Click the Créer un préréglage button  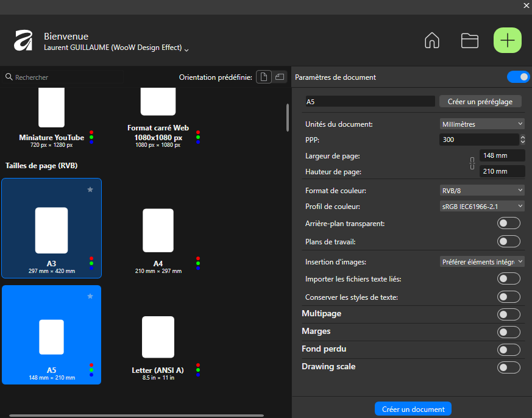480,102
